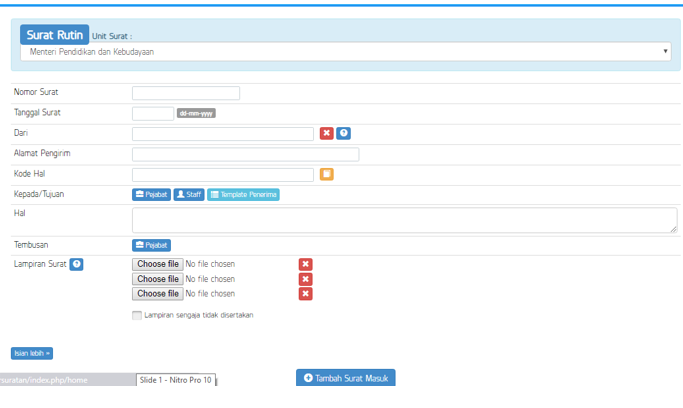Click the blue help icon beside Dari field
683x408 pixels.
tap(343, 133)
